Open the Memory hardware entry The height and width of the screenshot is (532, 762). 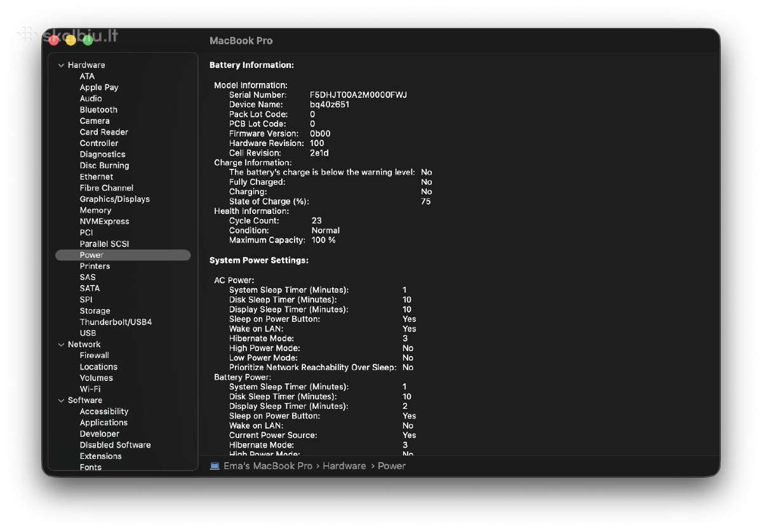(95, 210)
